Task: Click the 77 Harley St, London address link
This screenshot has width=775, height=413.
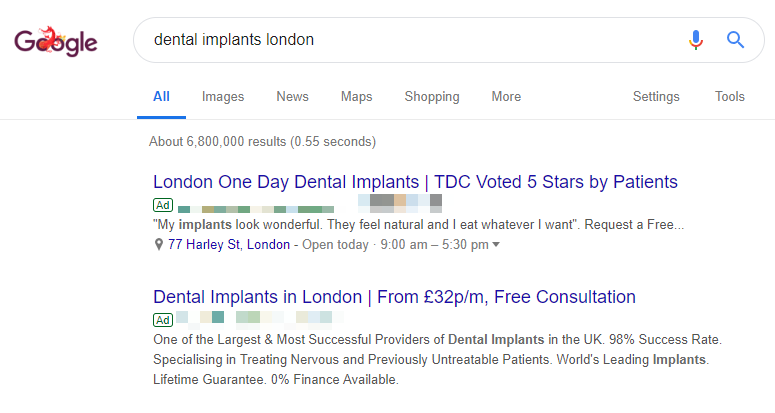Action: point(229,245)
